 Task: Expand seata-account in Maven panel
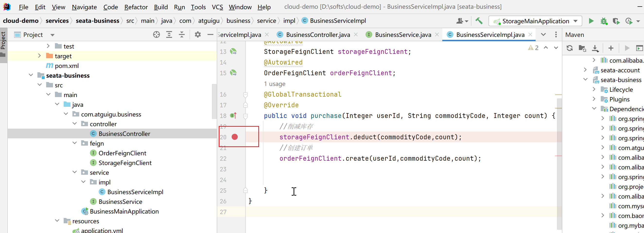point(585,70)
